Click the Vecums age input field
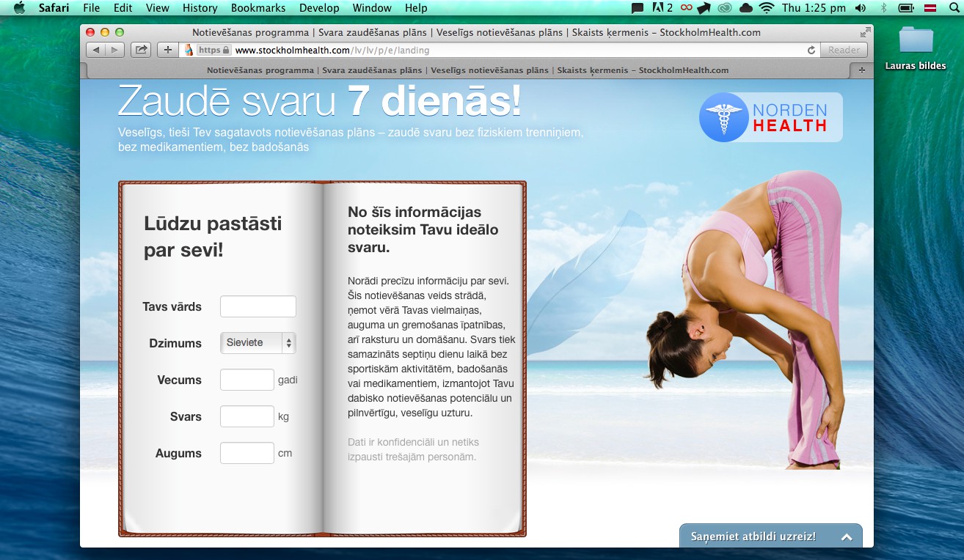 (x=247, y=380)
